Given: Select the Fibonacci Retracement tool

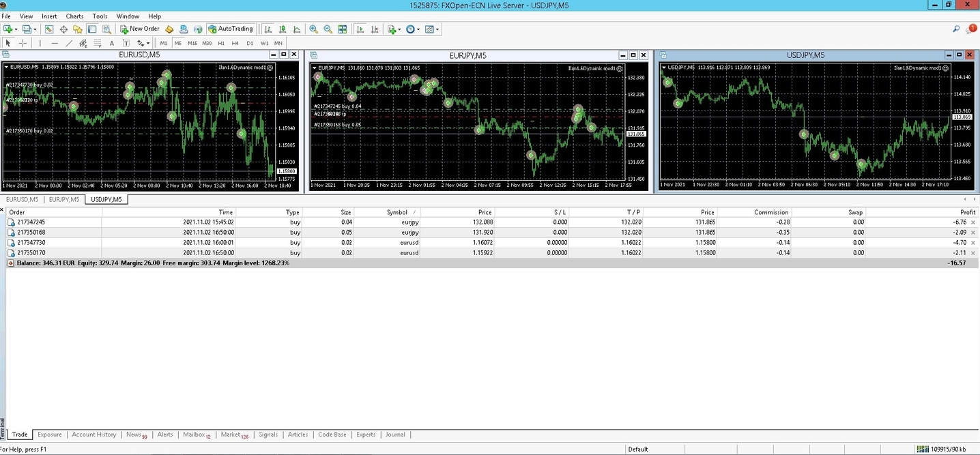Looking at the screenshot, I should coord(98,43).
